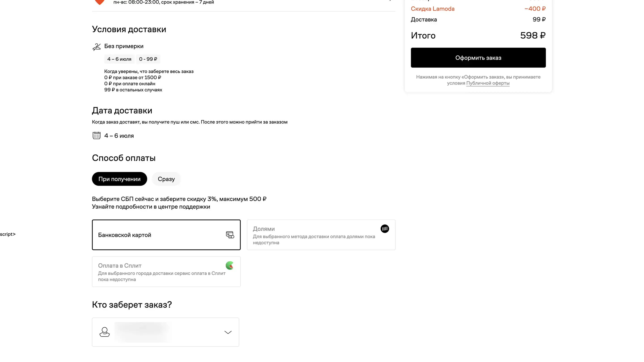Switch to the Сразу payment tab
The width and height of the screenshot is (644, 362).
(x=166, y=179)
